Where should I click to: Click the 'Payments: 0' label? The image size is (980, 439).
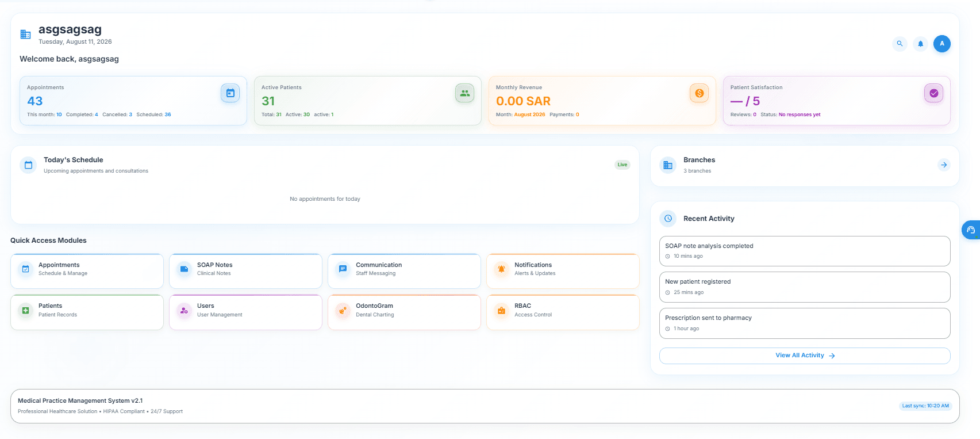pos(564,114)
